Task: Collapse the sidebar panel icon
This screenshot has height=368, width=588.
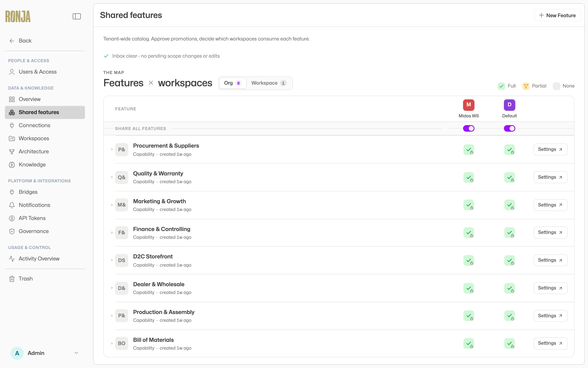Action: 77,16
